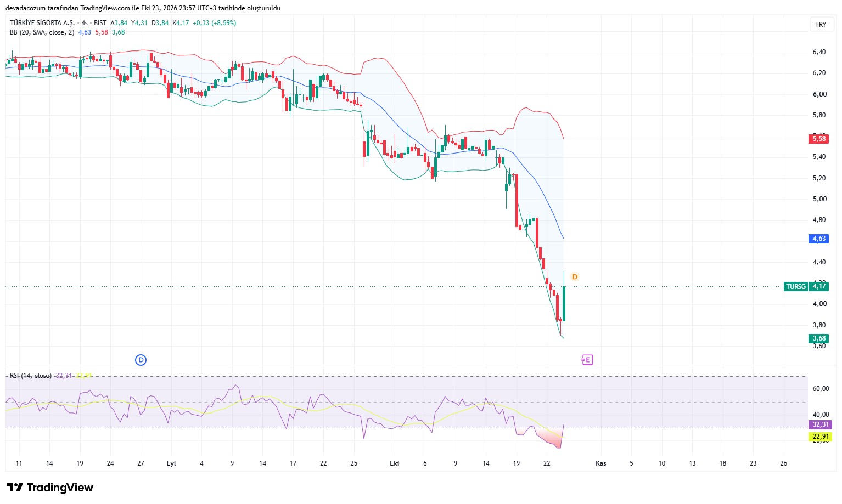The image size is (842, 504).
Task: Click the 40,00 RSI scale label
Action: click(x=821, y=415)
